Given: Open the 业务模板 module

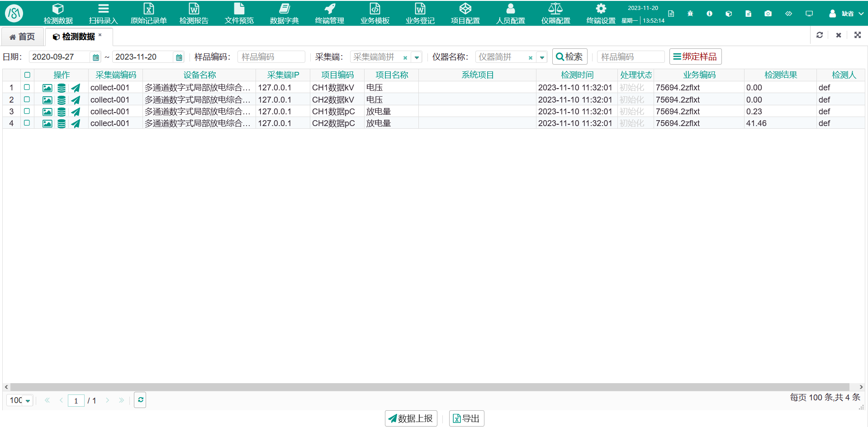Looking at the screenshot, I should pyautogui.click(x=375, y=14).
